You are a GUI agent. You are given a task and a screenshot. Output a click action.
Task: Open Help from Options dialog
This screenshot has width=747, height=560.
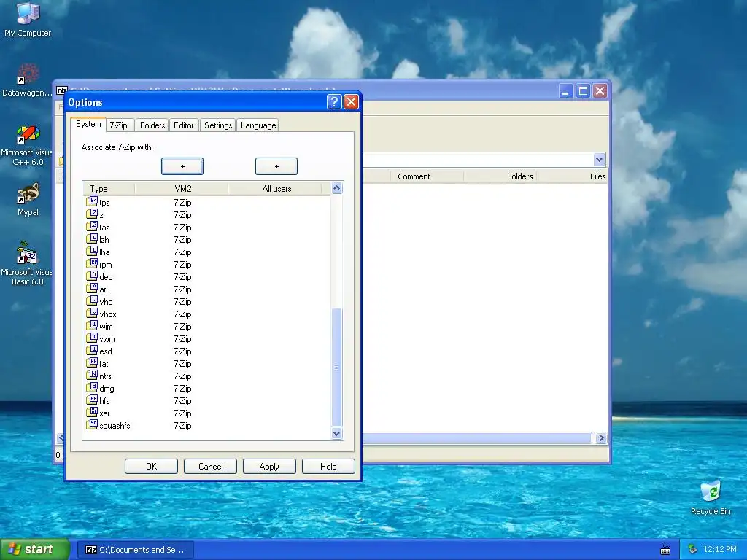tap(328, 466)
